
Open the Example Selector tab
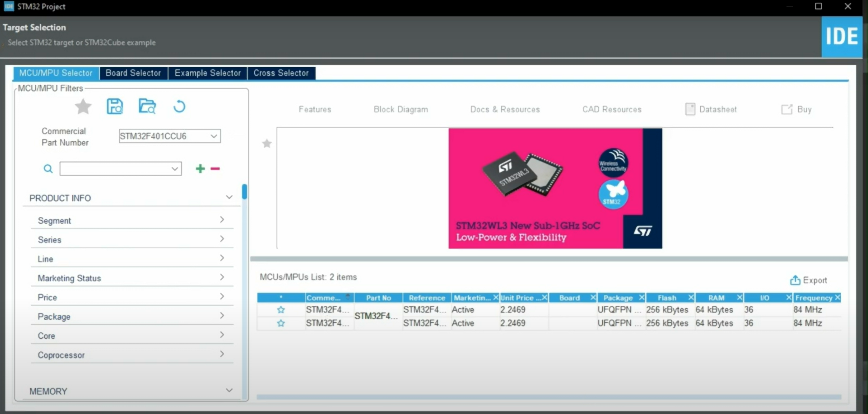pyautogui.click(x=208, y=73)
